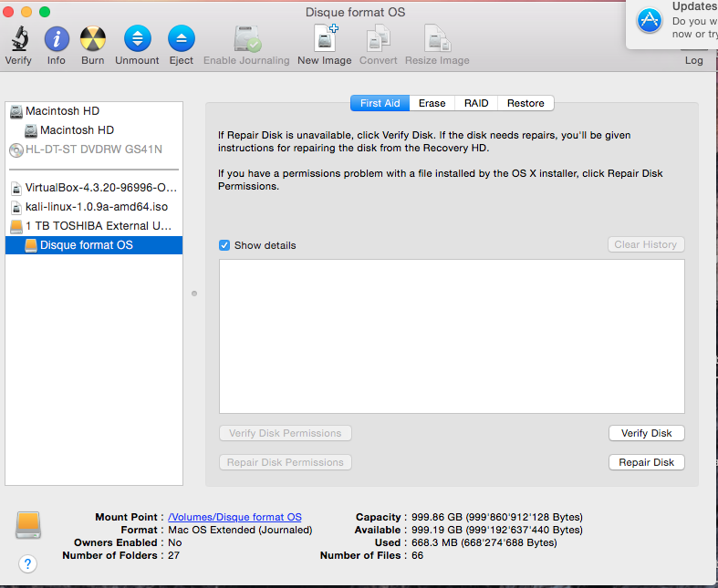Open the Info toolbar icon
This screenshot has height=588, width=718.
click(57, 39)
